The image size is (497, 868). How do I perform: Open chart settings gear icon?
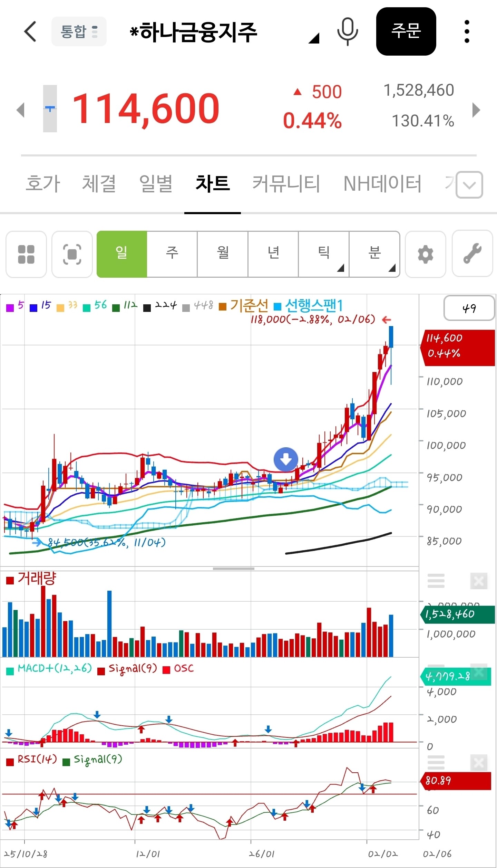tap(426, 254)
